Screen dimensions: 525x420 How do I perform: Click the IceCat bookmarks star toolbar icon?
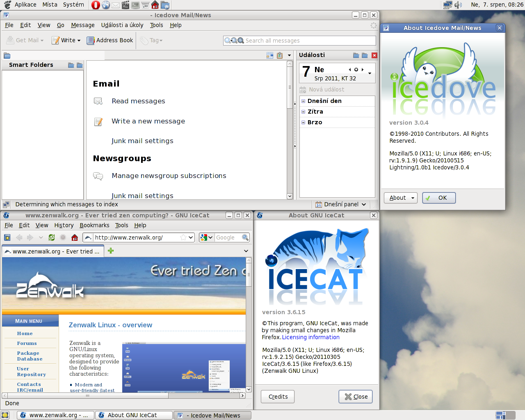[x=7, y=237]
